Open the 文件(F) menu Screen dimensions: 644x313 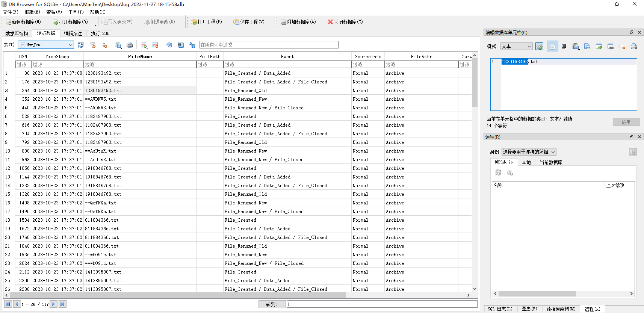click(x=11, y=12)
